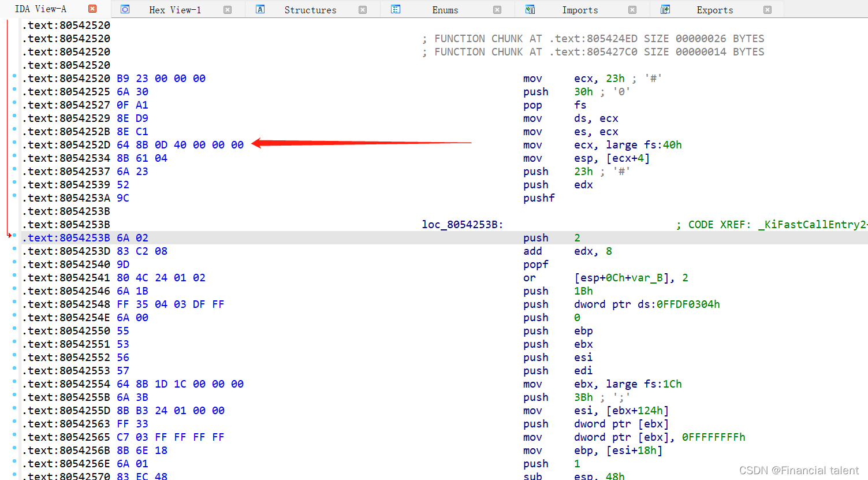Close the IDA View-A tab

pos(92,9)
